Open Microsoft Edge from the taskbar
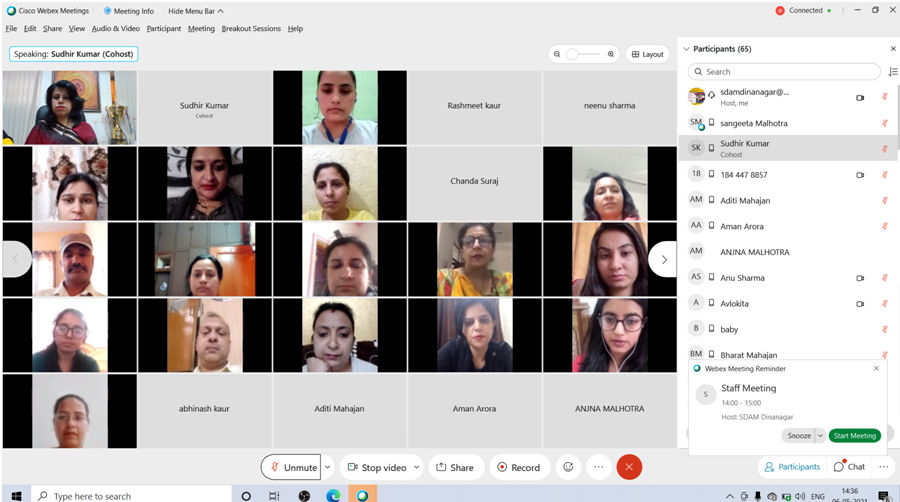 point(334,495)
